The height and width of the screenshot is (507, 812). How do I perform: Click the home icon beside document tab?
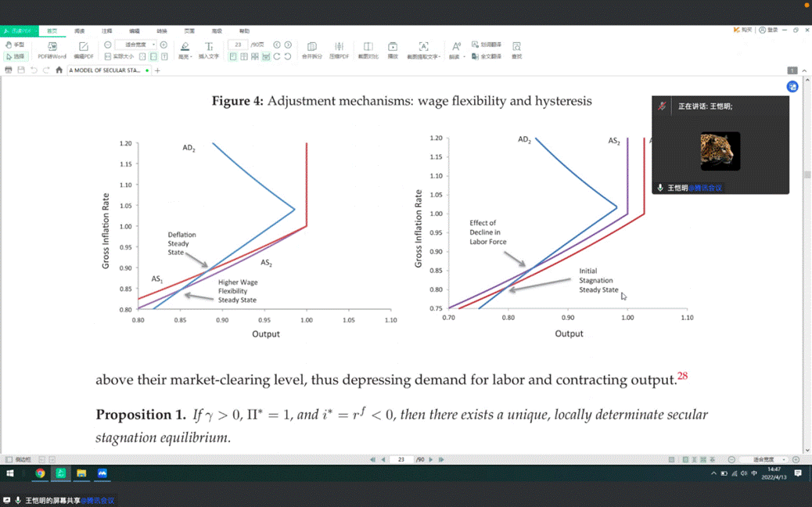[x=59, y=70]
